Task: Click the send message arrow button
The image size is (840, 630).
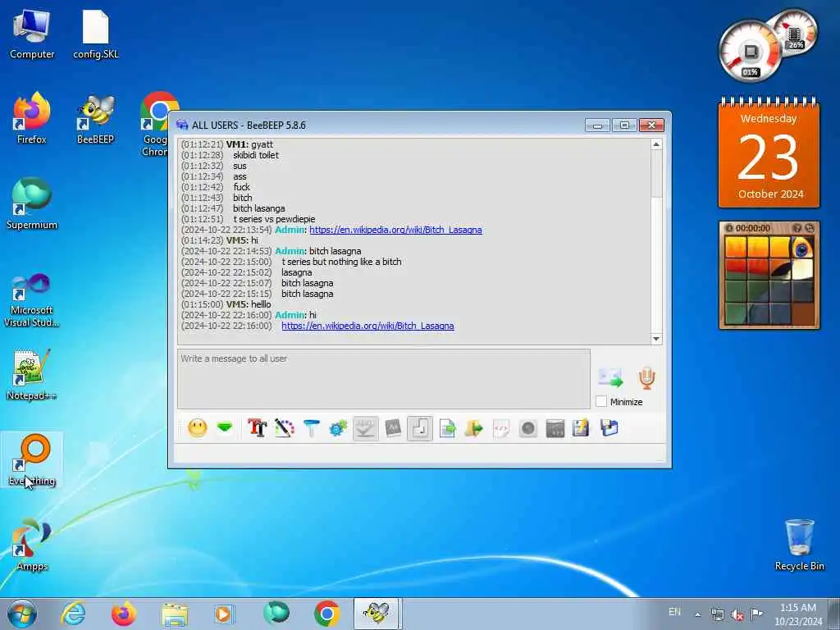Action: (x=610, y=377)
